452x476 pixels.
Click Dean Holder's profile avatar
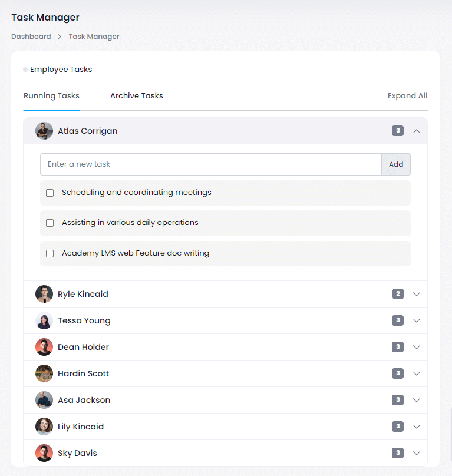(x=44, y=347)
